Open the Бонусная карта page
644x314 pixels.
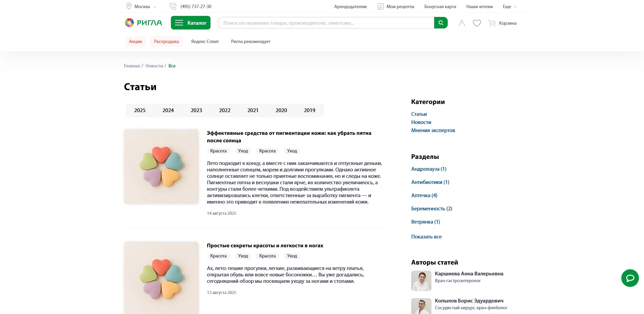440,6
